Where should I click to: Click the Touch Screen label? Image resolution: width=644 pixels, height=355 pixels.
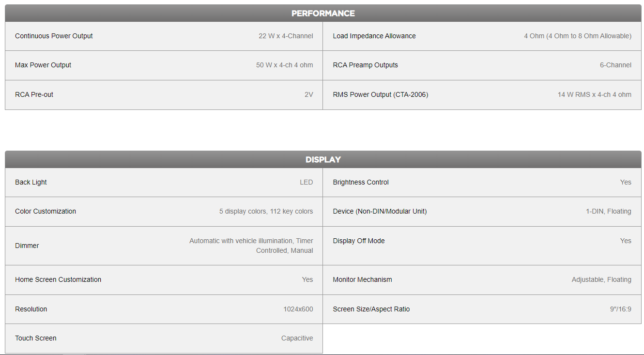pos(36,338)
